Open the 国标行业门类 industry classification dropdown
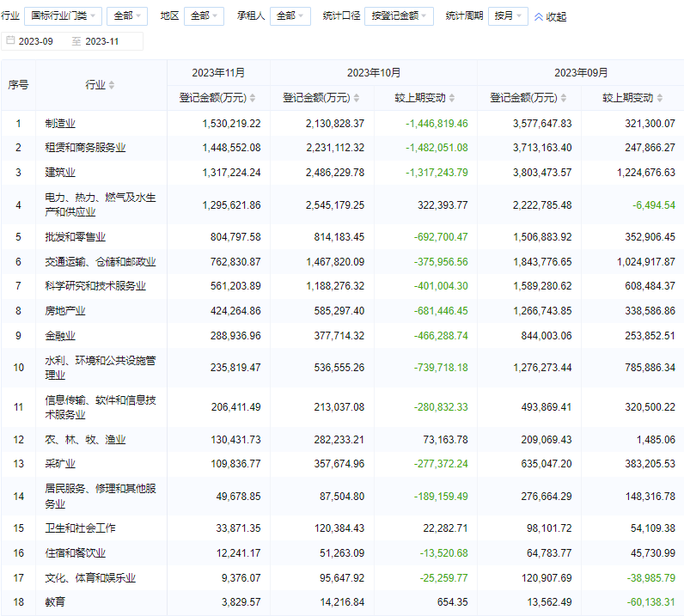The image size is (684, 616). pyautogui.click(x=63, y=16)
